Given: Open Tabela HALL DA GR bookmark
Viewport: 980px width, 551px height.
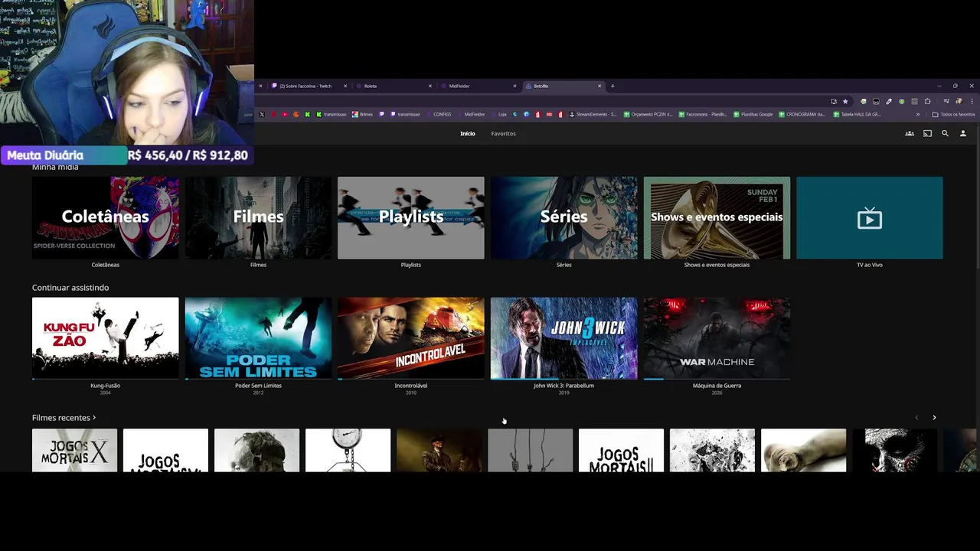Looking at the screenshot, I should (857, 114).
